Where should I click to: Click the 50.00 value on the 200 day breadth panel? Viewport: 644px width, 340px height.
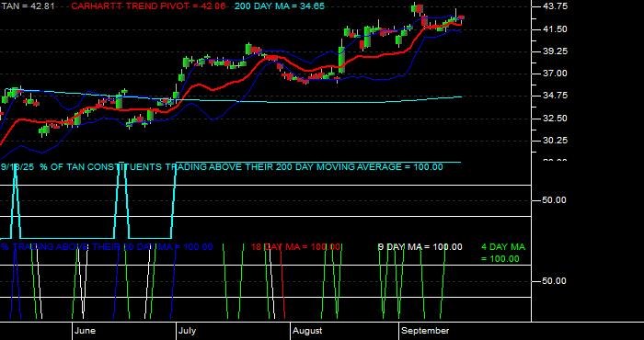(555, 200)
